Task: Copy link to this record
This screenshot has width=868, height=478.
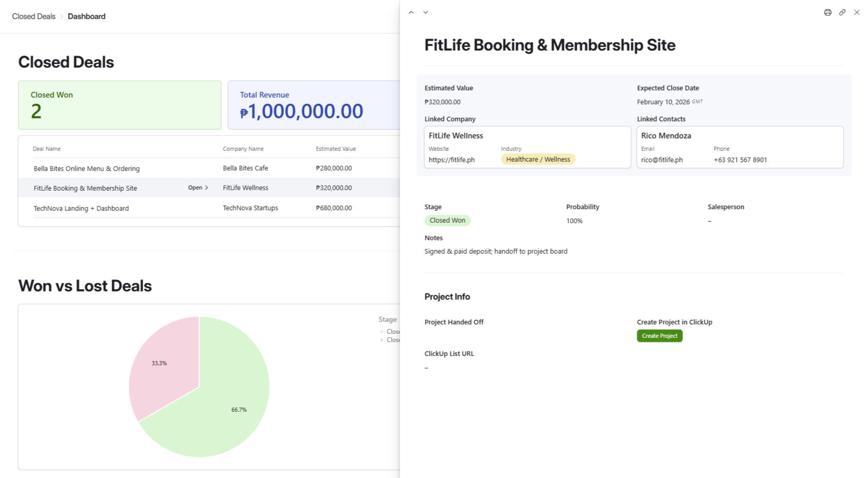Action: click(x=842, y=12)
